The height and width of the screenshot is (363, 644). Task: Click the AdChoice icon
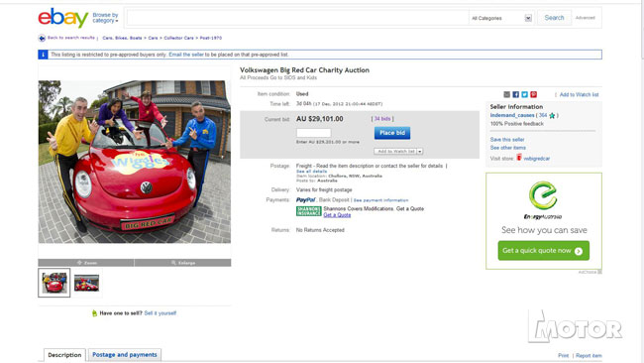[x=599, y=272]
